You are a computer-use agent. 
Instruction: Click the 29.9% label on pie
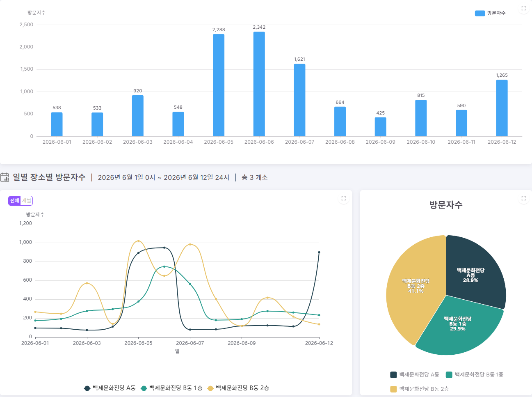[457, 329]
